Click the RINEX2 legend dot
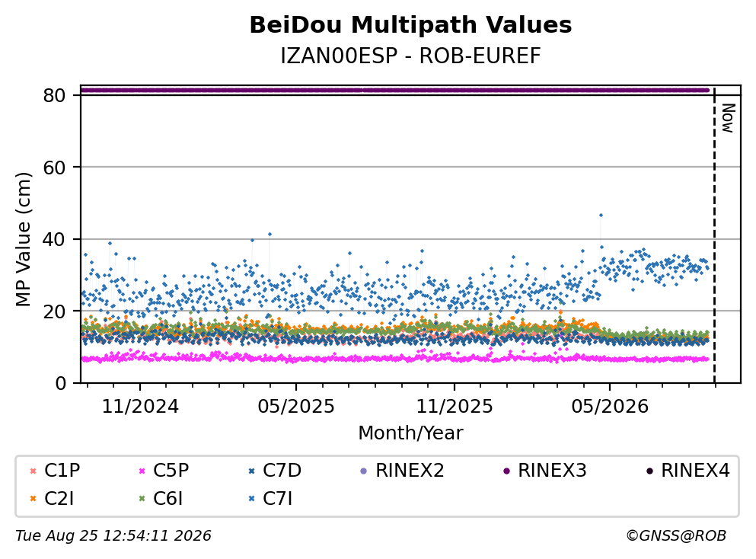Image resolution: width=756 pixels, height=559 pixels. point(364,471)
